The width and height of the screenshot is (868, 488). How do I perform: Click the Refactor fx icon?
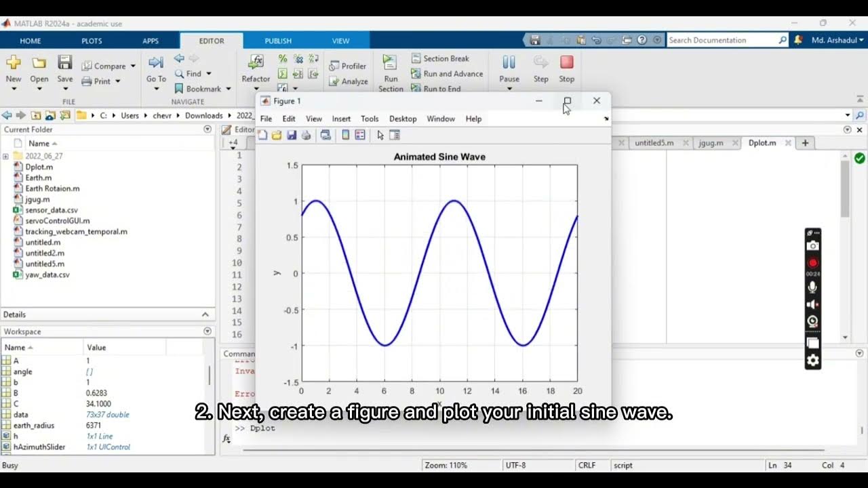256,62
